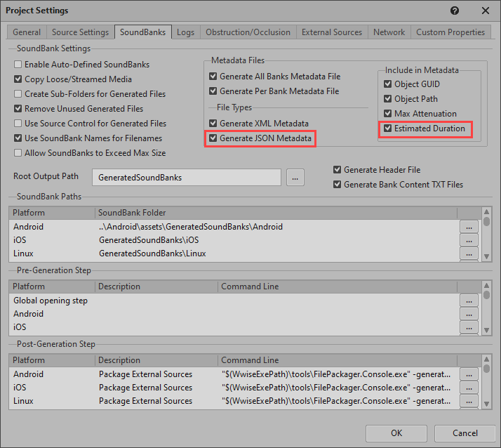Switch to the Source Settings tab
This screenshot has width=501, height=448.
click(81, 32)
